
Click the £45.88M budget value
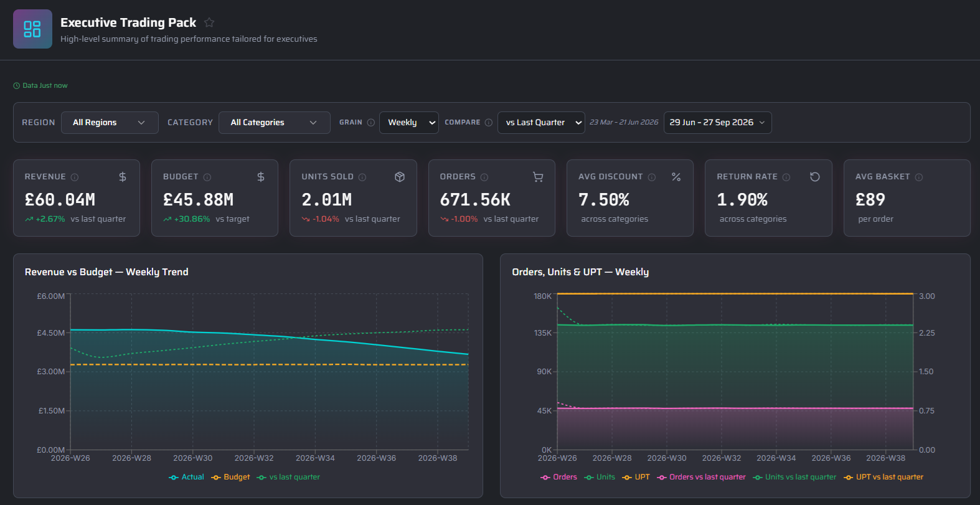[198, 200]
